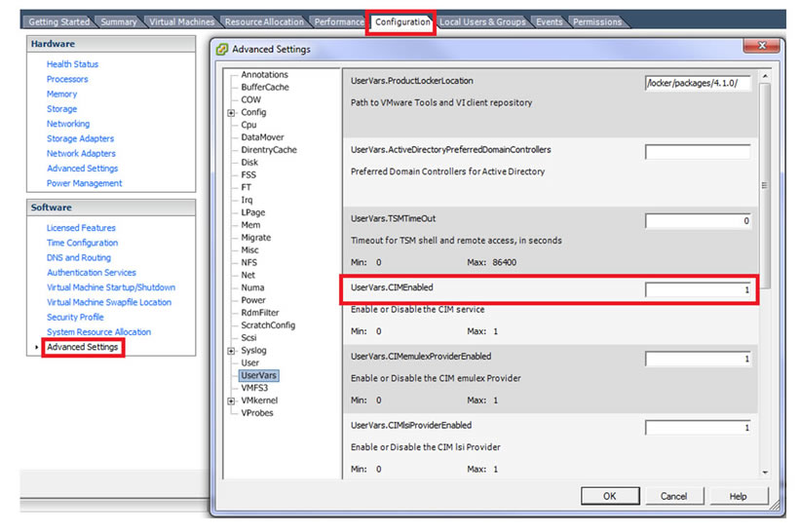Open Security Profile link

pos(75,317)
